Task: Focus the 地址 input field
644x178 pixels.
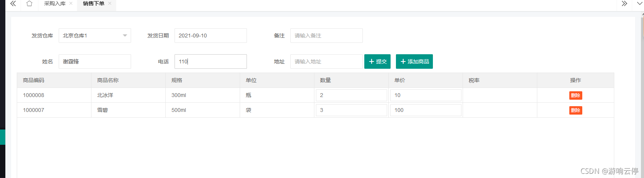Action: [327, 61]
